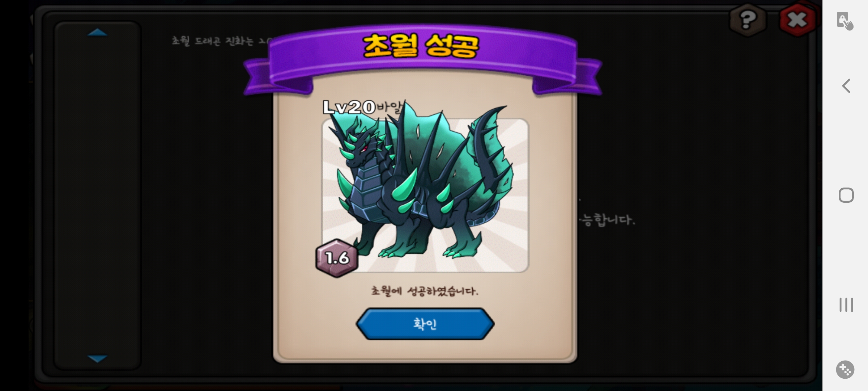Tap the Android home square button
868x391 pixels.
[x=846, y=195]
